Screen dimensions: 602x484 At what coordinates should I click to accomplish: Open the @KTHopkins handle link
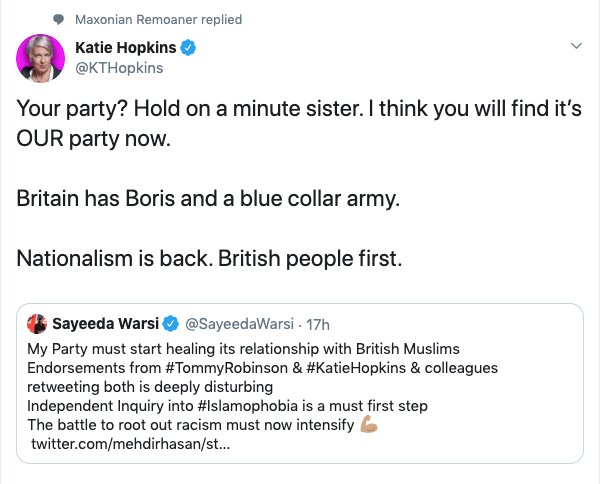tap(119, 68)
